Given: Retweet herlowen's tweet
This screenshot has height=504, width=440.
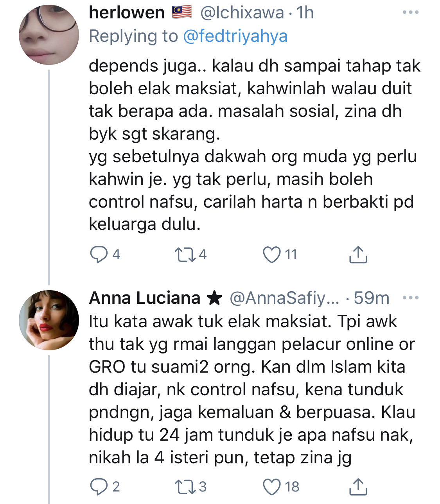Looking at the screenshot, I should [x=185, y=255].
